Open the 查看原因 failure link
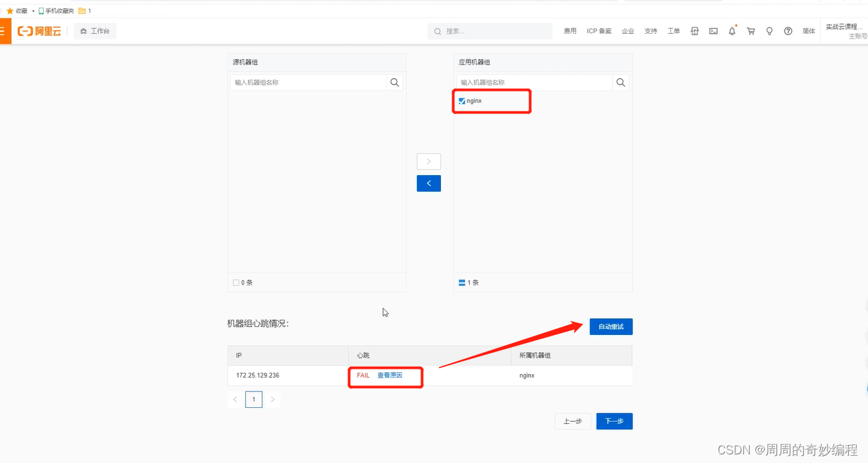 pos(391,375)
